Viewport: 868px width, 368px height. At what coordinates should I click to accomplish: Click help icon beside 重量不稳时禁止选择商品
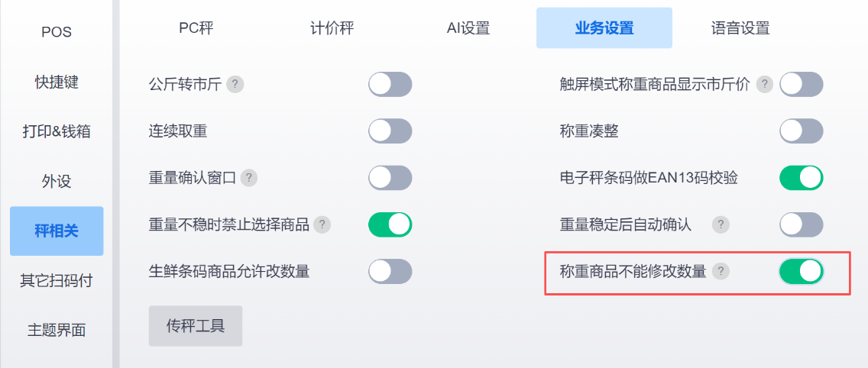point(323,224)
